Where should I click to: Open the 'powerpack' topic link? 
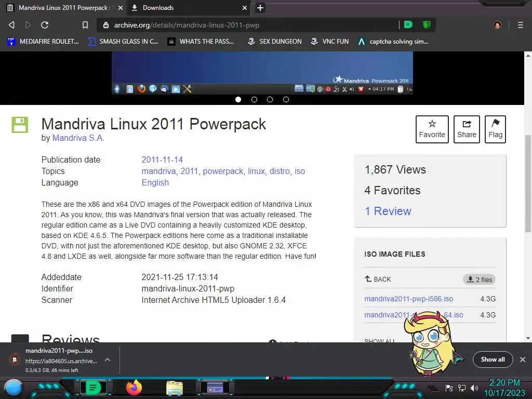pos(223,171)
